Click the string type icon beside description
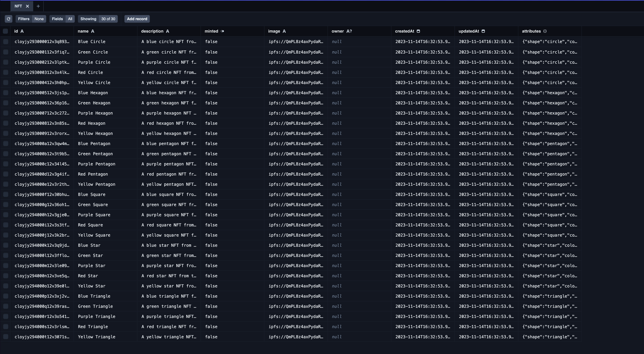The image size is (644, 354). pyautogui.click(x=167, y=31)
